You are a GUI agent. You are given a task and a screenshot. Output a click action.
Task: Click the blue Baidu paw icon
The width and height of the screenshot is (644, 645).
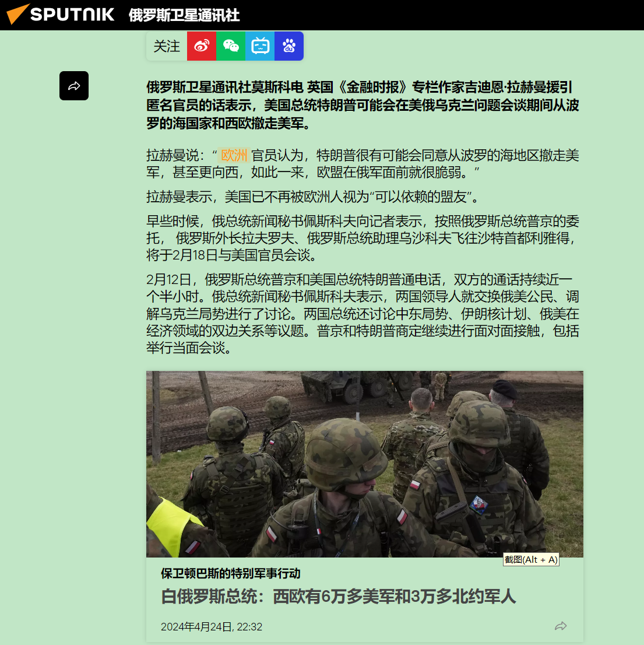coord(289,46)
